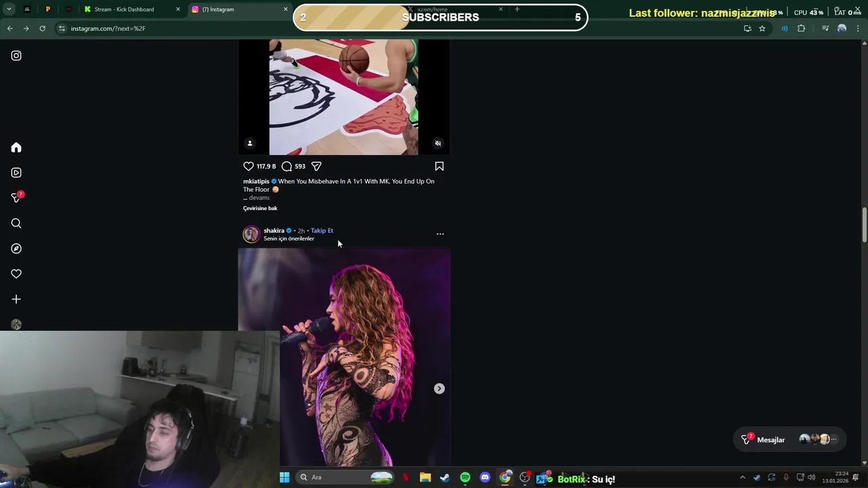Open the browser extensions puzzle icon
Screen dimensions: 868x488
tap(802, 28)
